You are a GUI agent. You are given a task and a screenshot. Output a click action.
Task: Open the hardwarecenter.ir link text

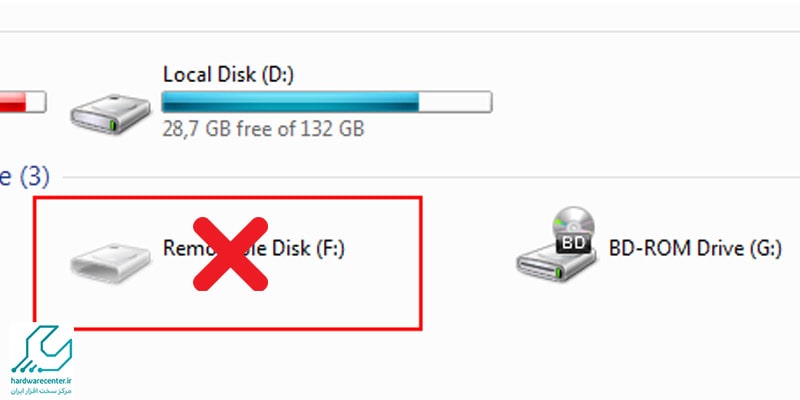click(41, 382)
